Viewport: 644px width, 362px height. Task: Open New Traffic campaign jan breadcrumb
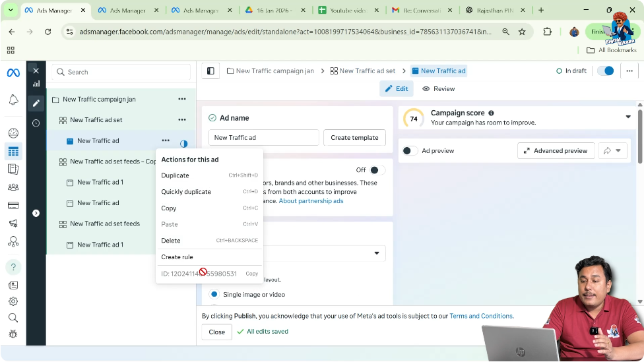271,71
